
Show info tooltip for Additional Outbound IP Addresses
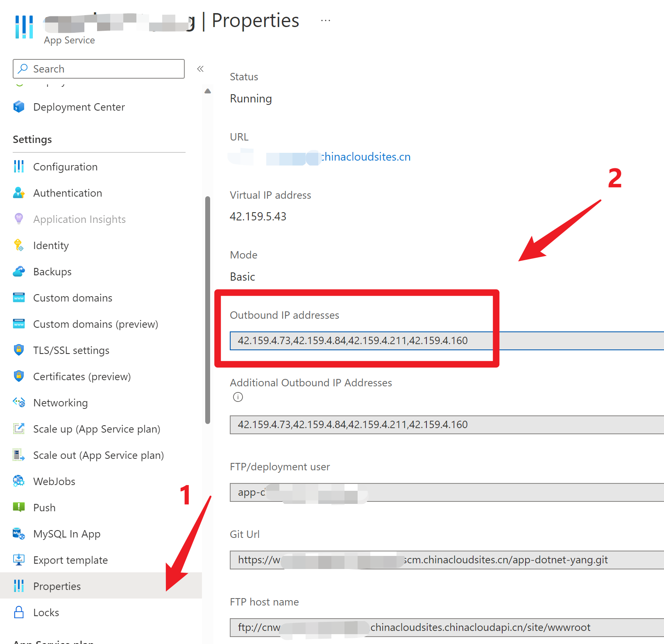[238, 397]
